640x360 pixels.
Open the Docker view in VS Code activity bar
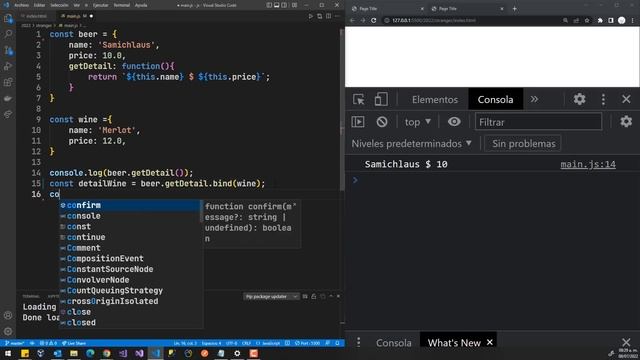point(8,98)
